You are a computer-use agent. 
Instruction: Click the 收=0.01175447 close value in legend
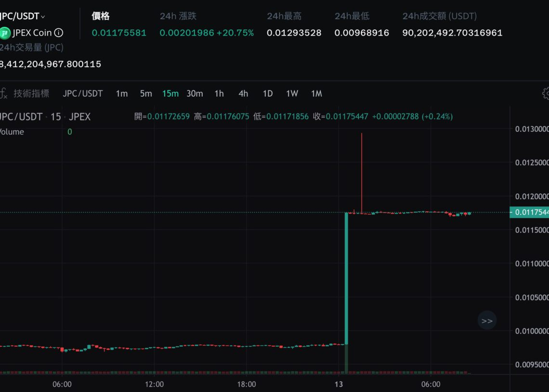(340, 116)
